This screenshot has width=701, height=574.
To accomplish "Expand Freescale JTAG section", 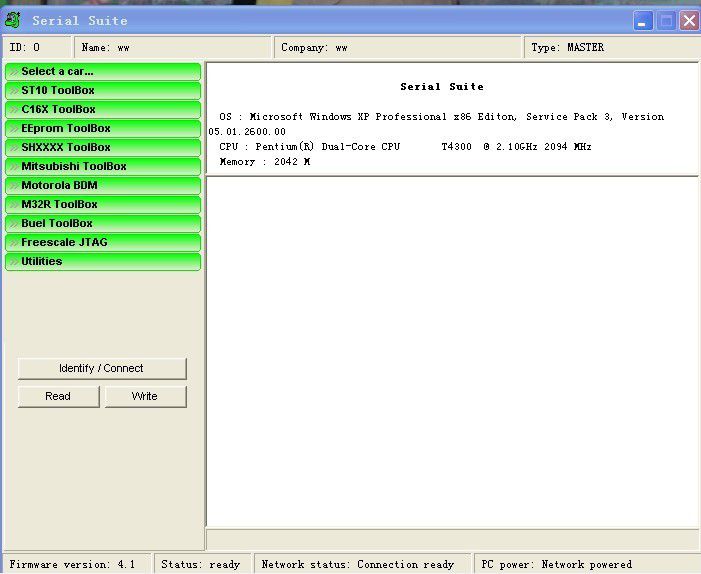I will point(103,242).
